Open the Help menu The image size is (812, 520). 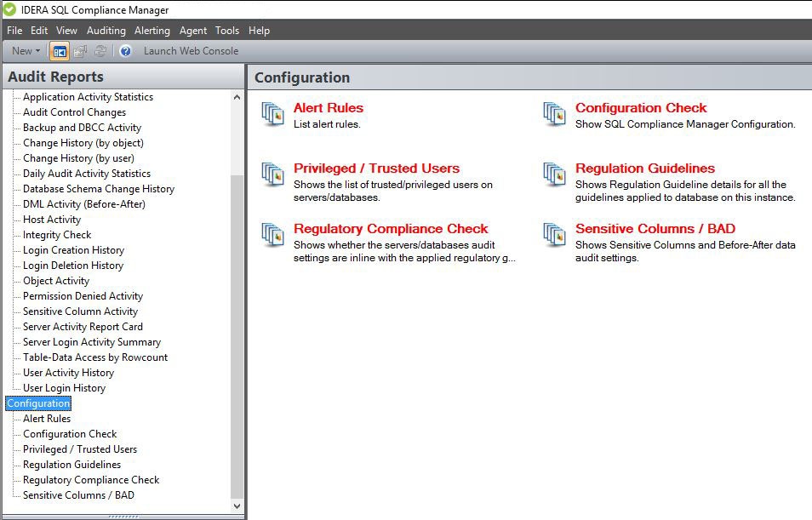(x=259, y=31)
